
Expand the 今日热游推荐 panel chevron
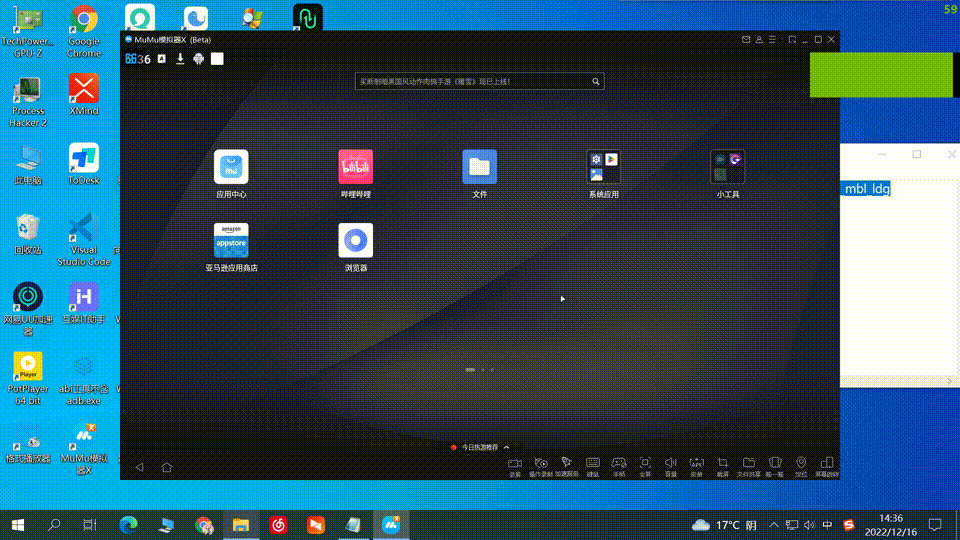point(506,448)
